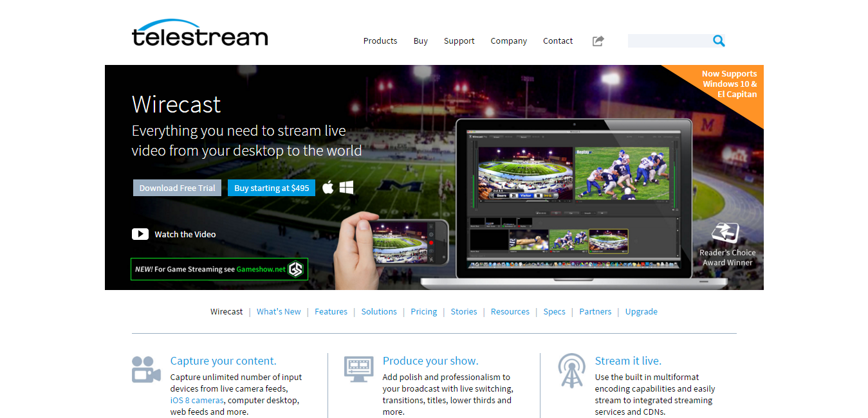The height and width of the screenshot is (418, 868).
Task: Open the share icon in header
Action: pos(598,41)
